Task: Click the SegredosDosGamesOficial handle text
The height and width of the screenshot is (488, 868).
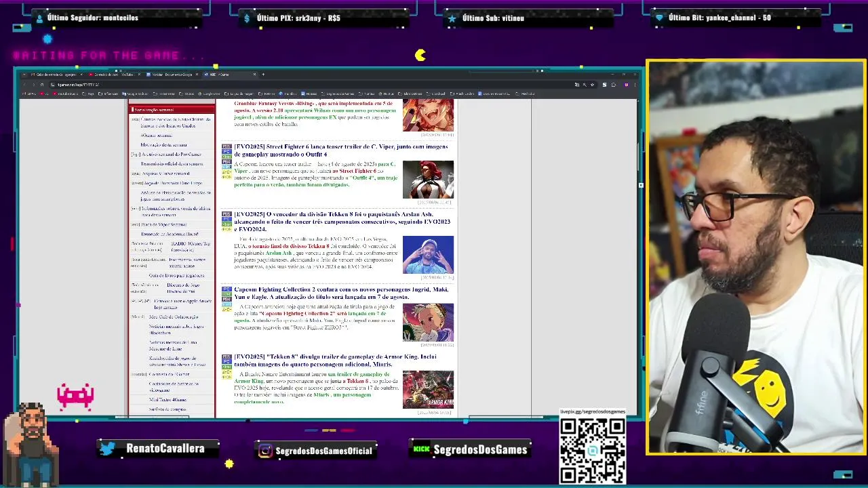Action: click(324, 451)
